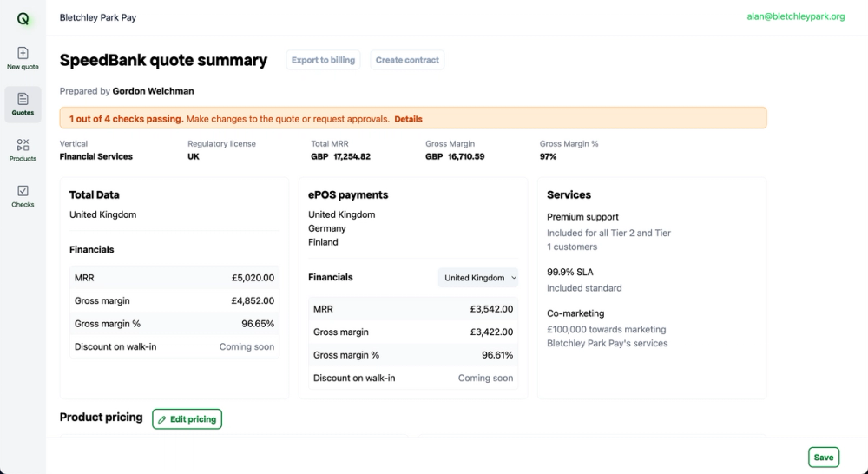The image size is (868, 474).
Task: Click the Co-marketing service
Action: 575,313
